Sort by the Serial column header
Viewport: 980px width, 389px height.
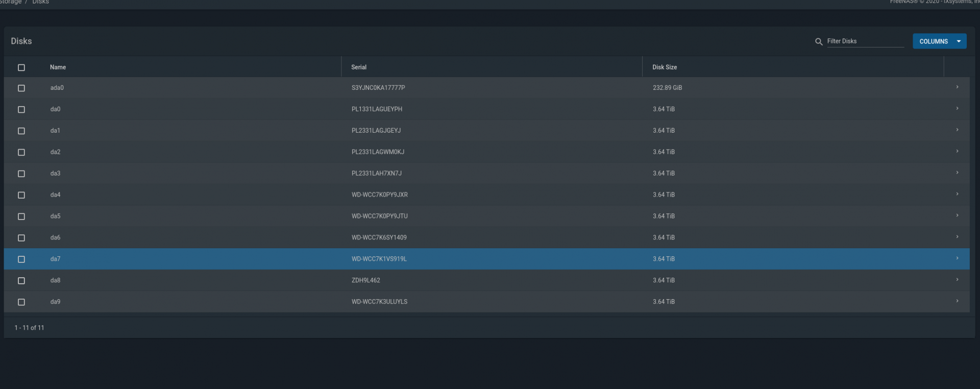(359, 67)
